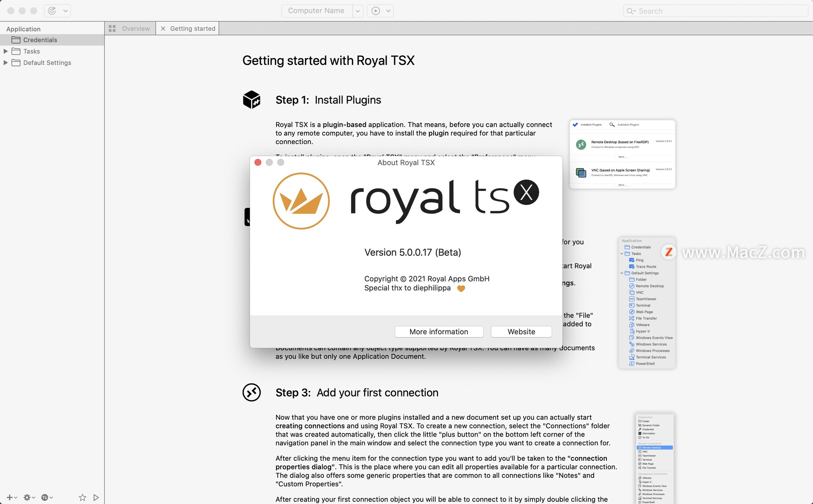Click the About Royal TSX title
Viewport: 813px width, 504px height.
click(x=406, y=163)
